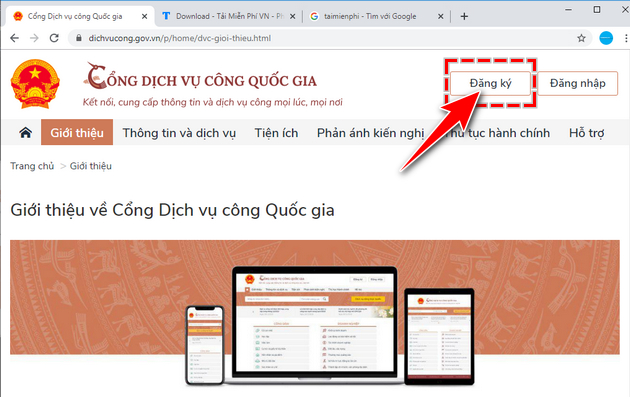This screenshot has height=397, width=630.
Task: Close the Download - Tải Miễn Phí VN tab
Action: coord(292,16)
